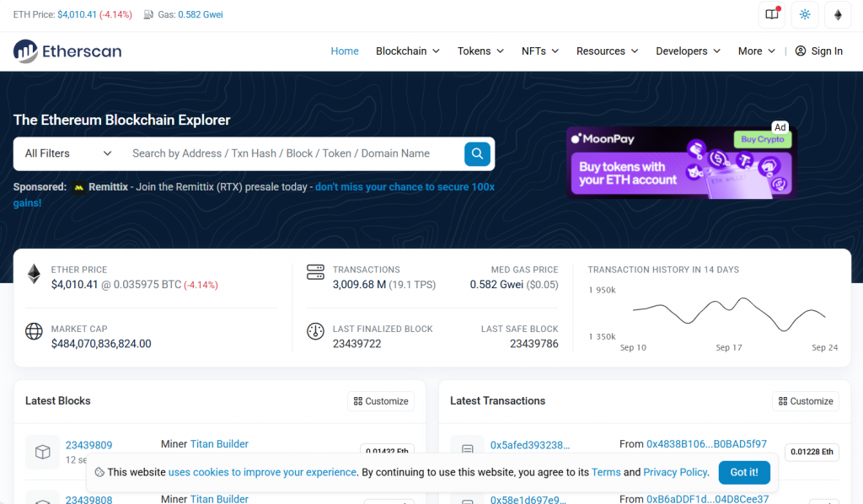Viewport: 863px width, 504px height.
Task: Click the sponsored 100x gains link
Action: pyautogui.click(x=405, y=187)
